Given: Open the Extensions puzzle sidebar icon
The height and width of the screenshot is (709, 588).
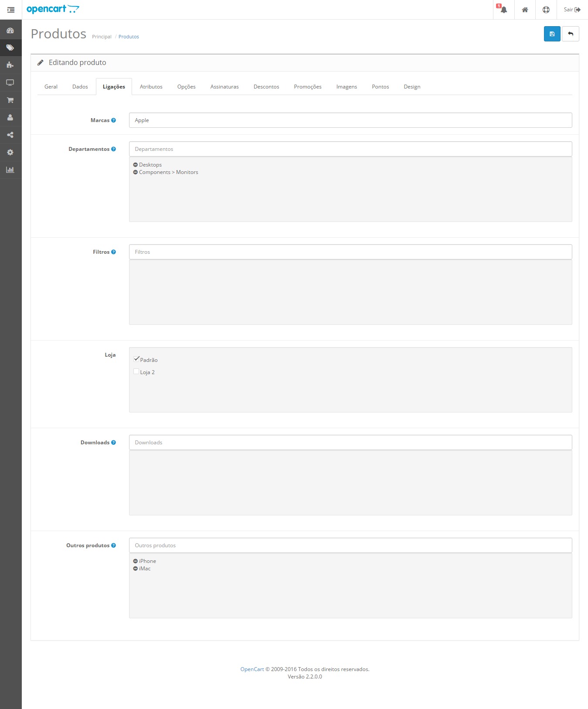Looking at the screenshot, I should click(x=10, y=65).
